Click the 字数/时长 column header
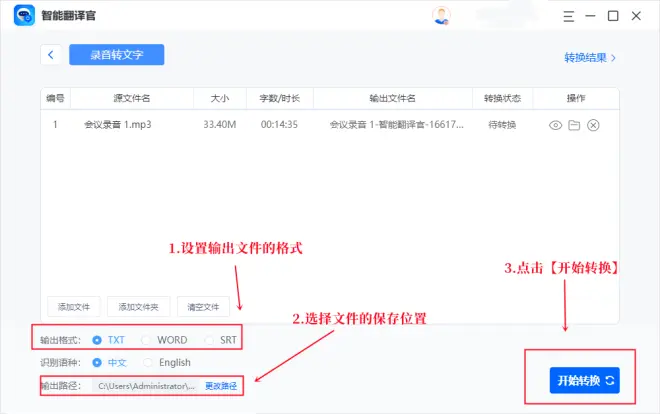Screen dimensions: 660x414 tap(279, 98)
